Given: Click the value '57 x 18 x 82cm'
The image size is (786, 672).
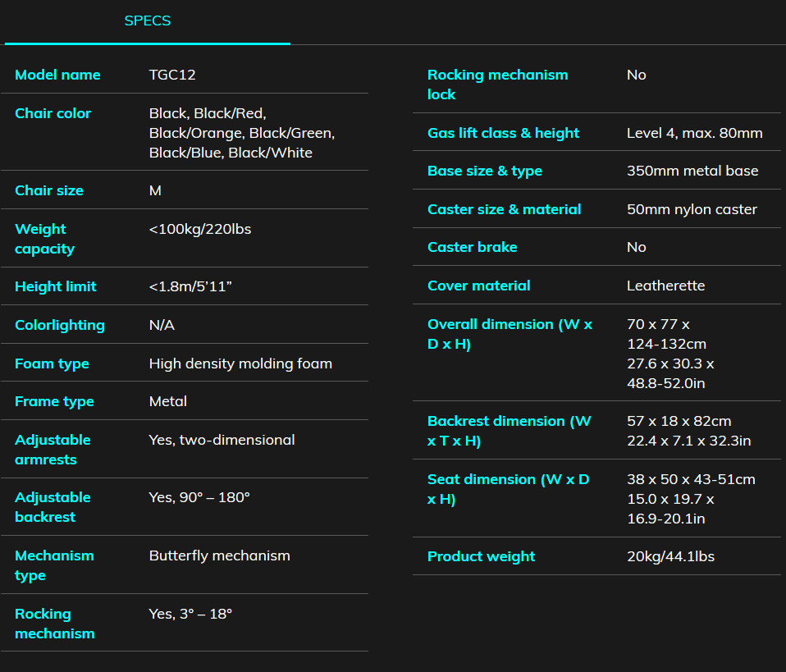Looking at the screenshot, I should 679,421.
